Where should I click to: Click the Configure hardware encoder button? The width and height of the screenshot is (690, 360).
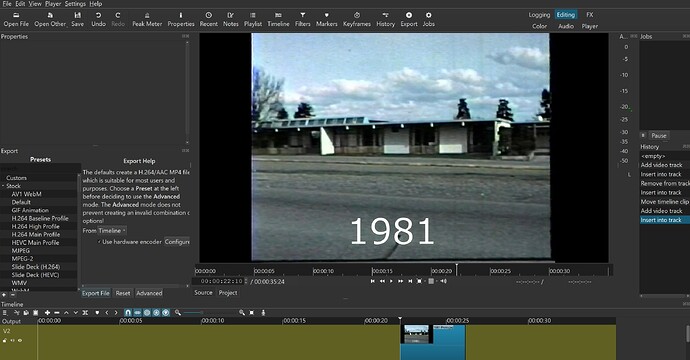point(177,242)
